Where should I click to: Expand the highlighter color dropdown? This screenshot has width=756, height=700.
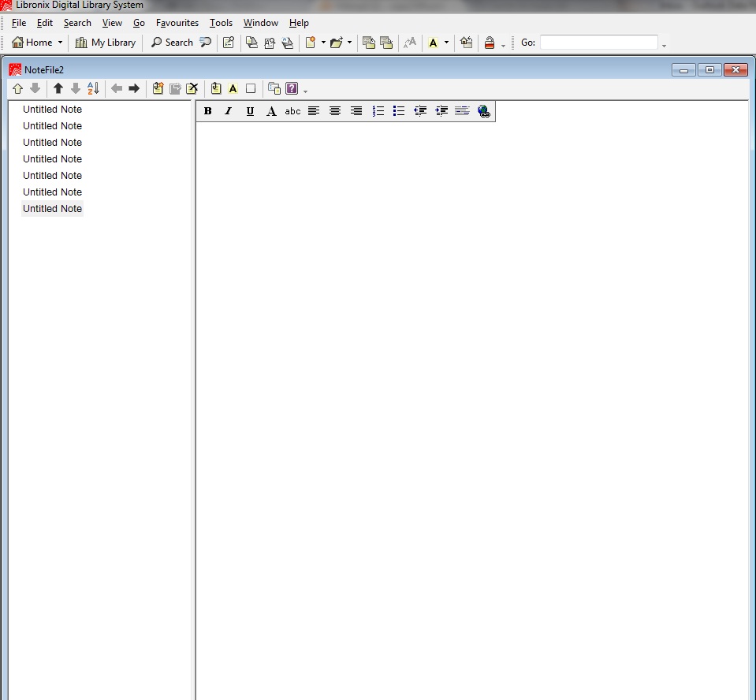click(446, 43)
